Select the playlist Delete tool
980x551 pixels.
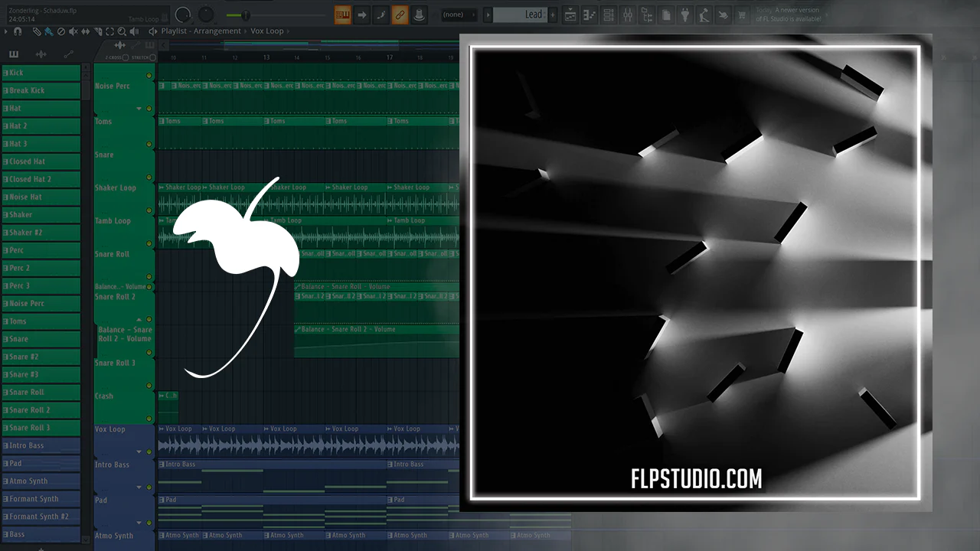click(x=61, y=31)
